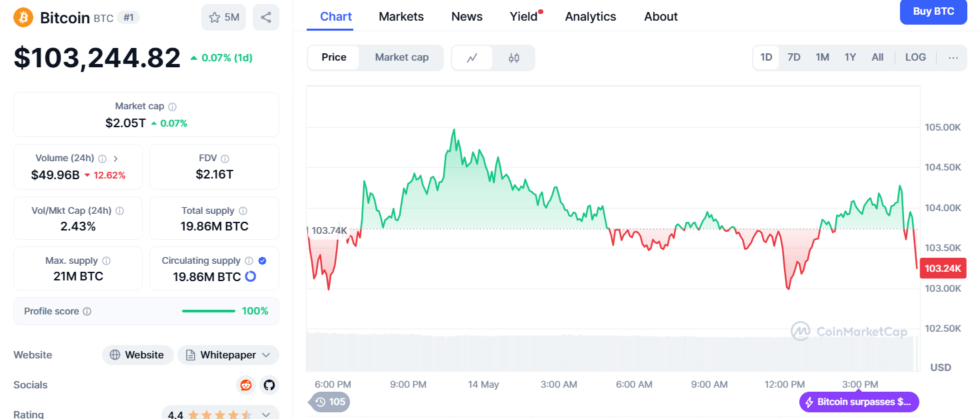Switch to candlestick chart view icon
This screenshot has width=980, height=419.
[514, 58]
